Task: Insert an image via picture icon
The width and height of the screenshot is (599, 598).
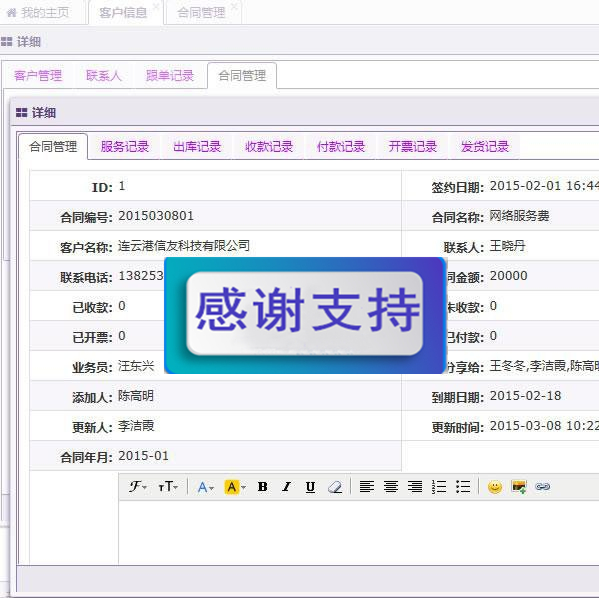Action: pyautogui.click(x=519, y=486)
